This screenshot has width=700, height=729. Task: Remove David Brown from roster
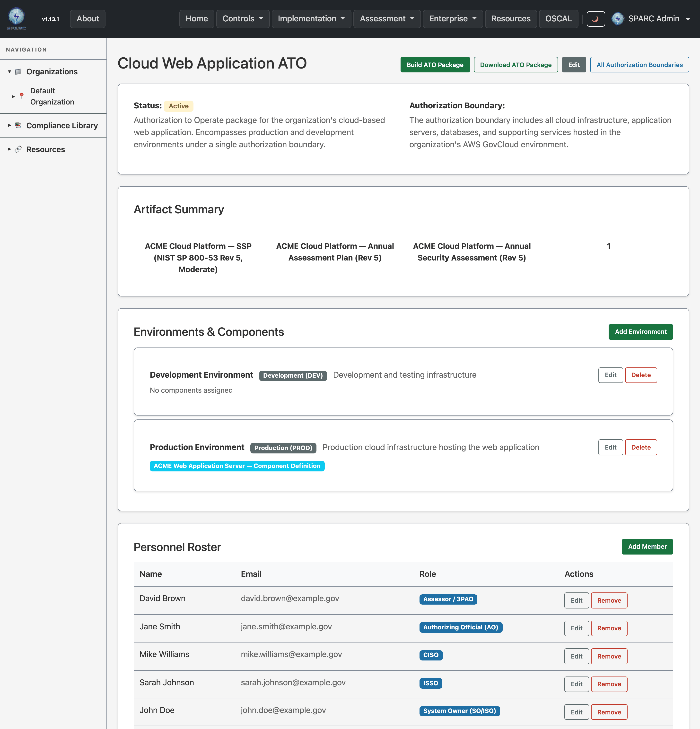tap(609, 600)
